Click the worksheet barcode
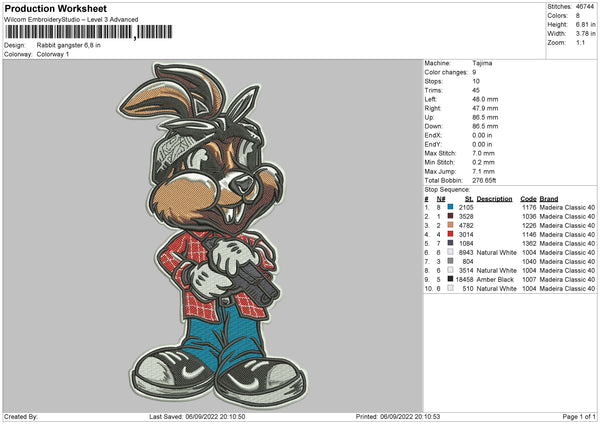The height and width of the screenshot is (424, 600). click(x=89, y=32)
